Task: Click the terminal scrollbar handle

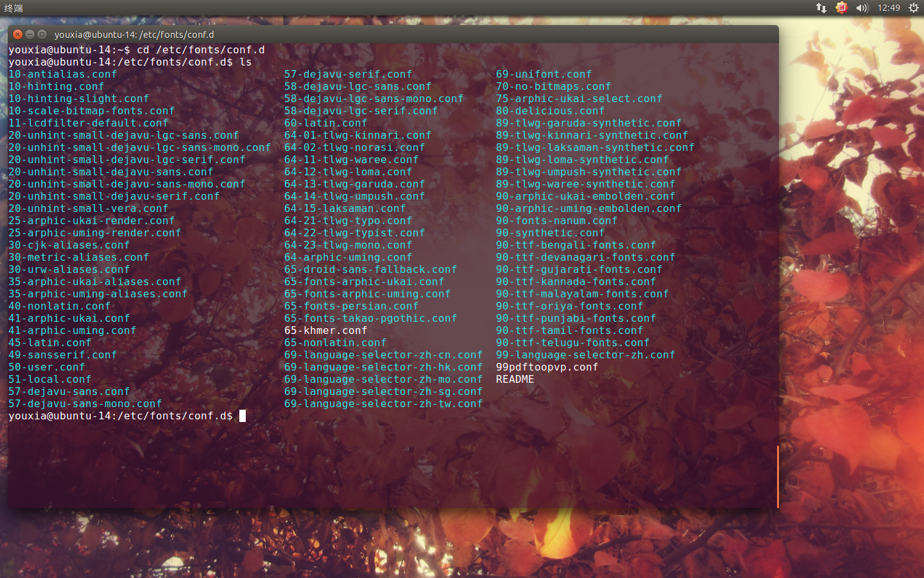Action: point(777,477)
